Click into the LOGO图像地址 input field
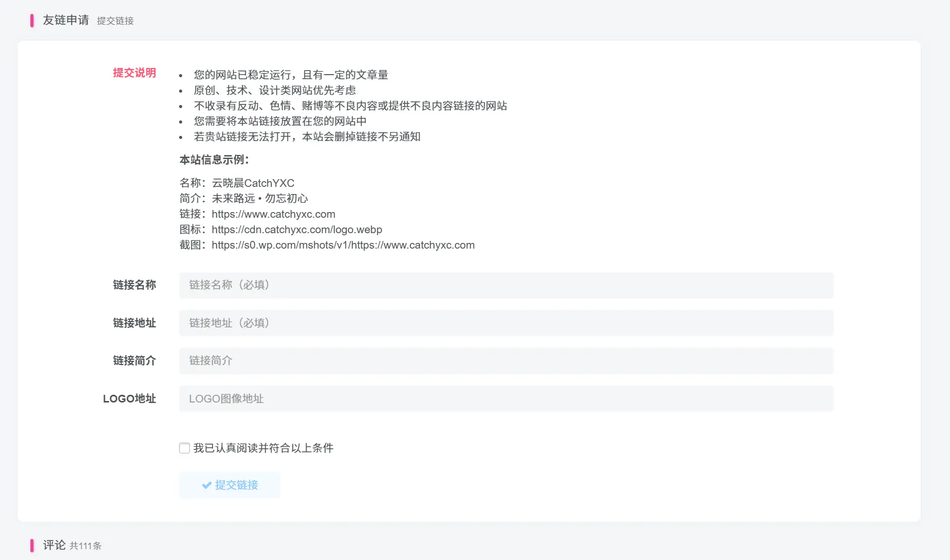Viewport: 950px width, 560px height. [506, 398]
